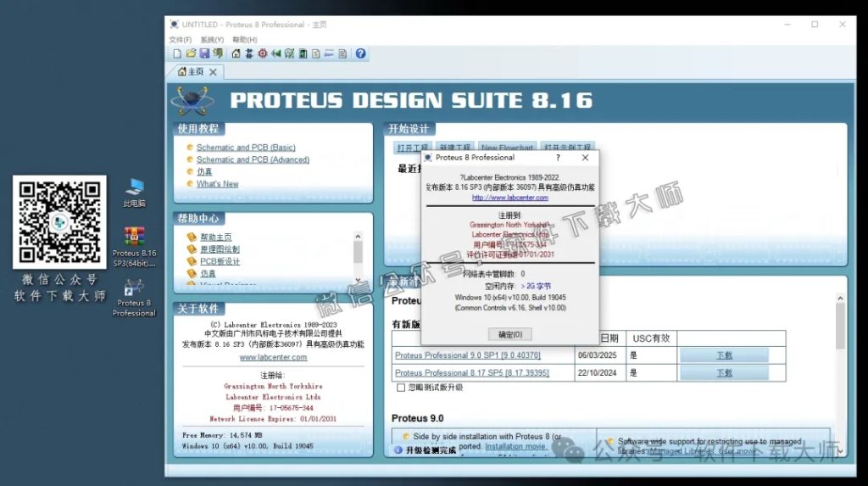Open the What's New link
This screenshot has width=868, height=486.
[218, 184]
